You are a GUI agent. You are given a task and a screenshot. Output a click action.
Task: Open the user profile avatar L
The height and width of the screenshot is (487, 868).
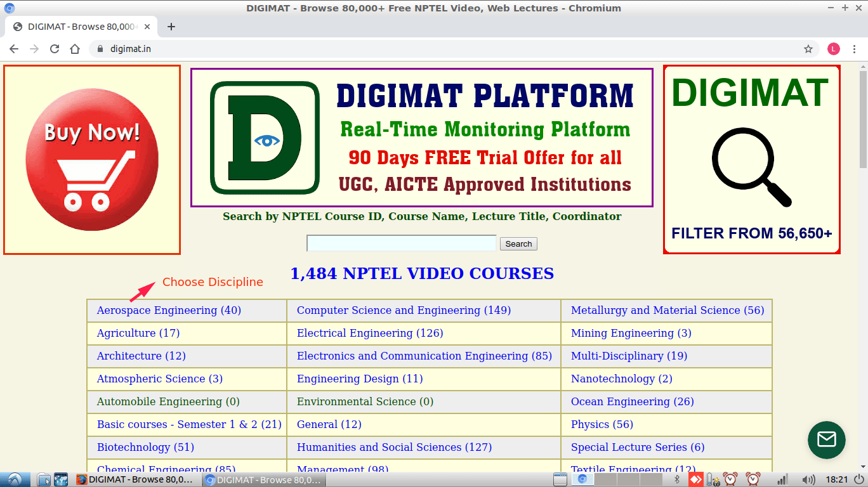coord(834,49)
